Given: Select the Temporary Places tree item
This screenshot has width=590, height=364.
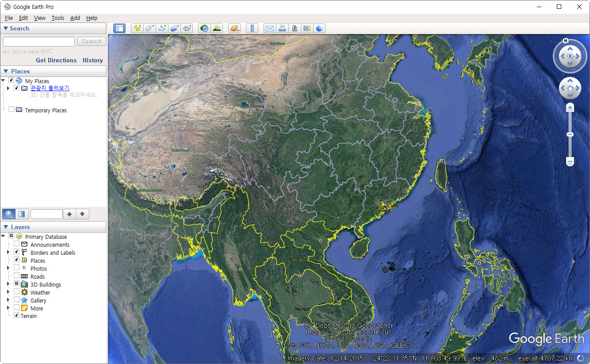Looking at the screenshot, I should (46, 110).
